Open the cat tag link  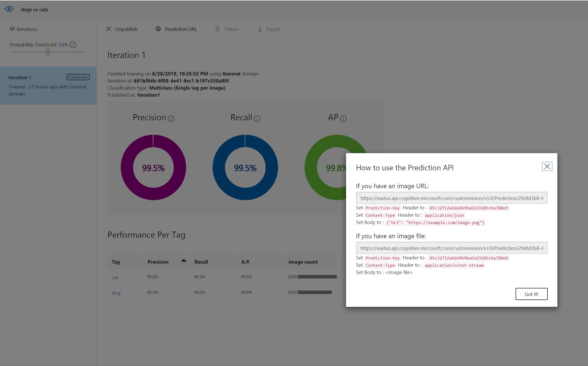click(115, 277)
